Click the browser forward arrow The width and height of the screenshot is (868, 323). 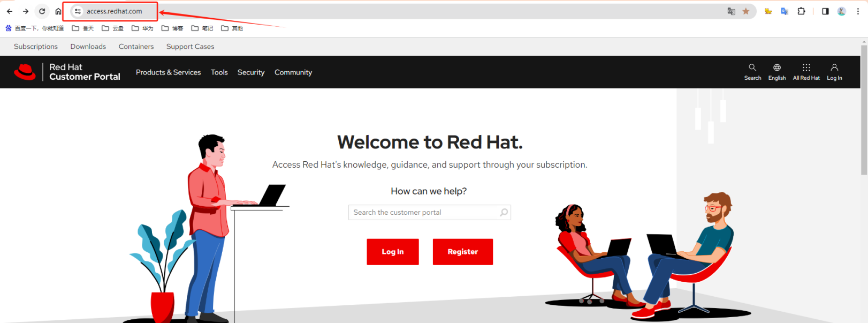(26, 11)
